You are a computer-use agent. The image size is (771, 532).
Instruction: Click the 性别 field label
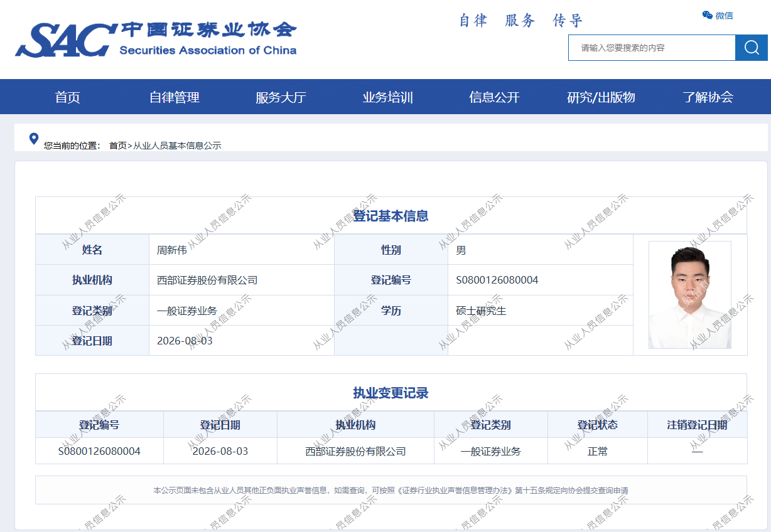(391, 250)
